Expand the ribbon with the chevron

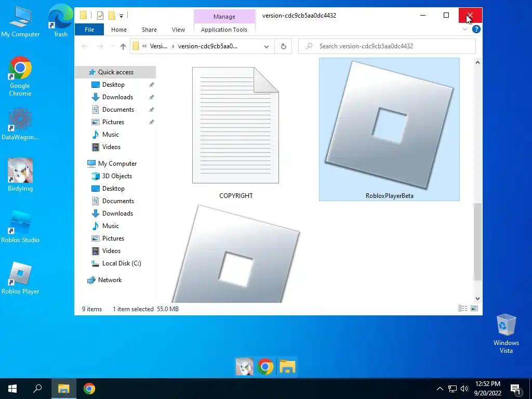[x=465, y=30]
